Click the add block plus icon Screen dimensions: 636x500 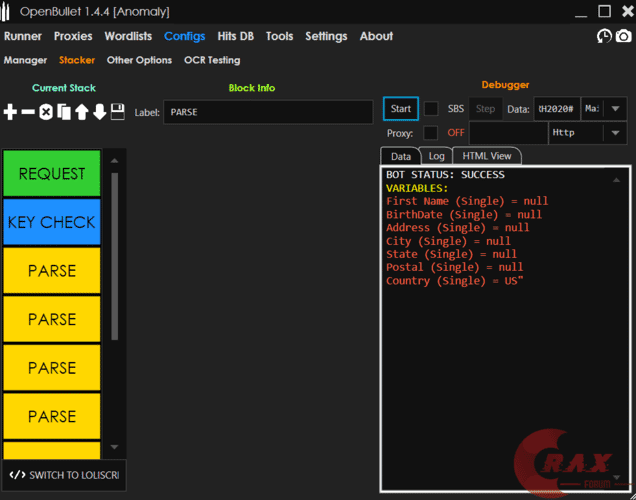[x=11, y=112]
